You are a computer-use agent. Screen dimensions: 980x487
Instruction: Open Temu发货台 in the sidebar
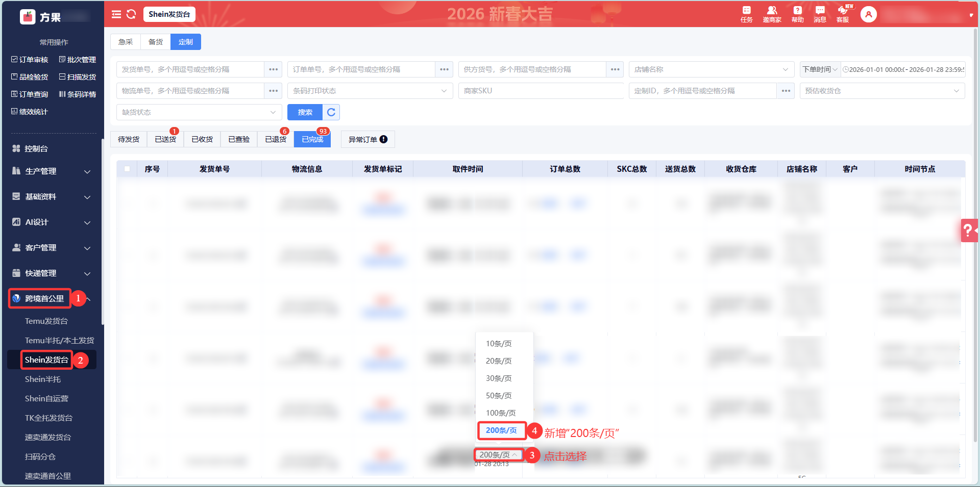click(46, 321)
